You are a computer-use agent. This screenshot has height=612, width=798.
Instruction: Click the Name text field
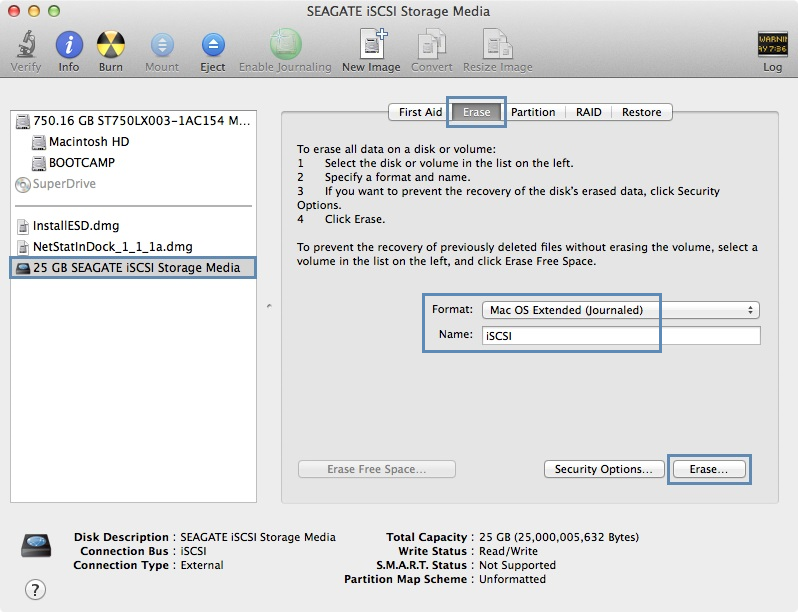(x=621, y=336)
